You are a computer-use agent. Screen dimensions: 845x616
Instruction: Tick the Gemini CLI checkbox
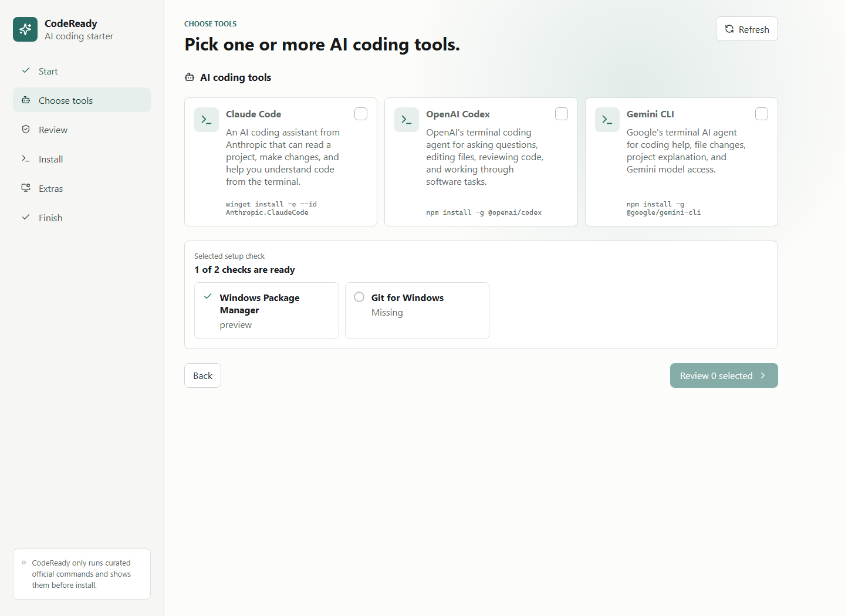point(762,114)
